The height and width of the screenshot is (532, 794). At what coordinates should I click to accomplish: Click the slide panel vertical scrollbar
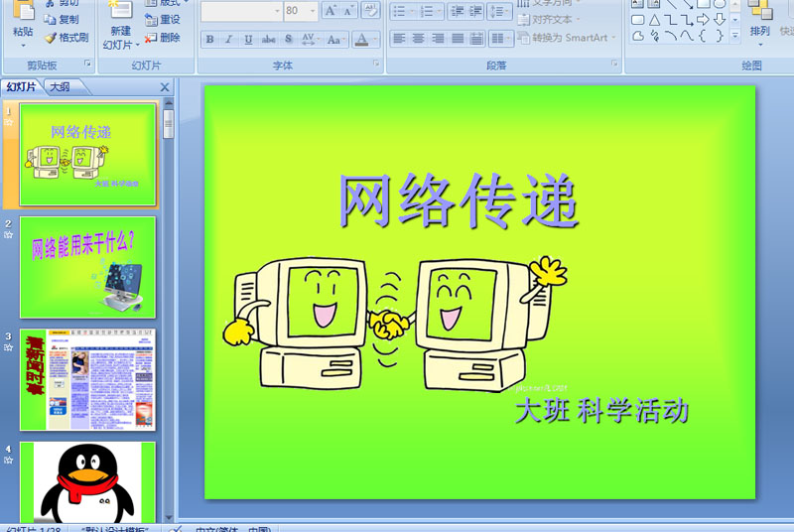point(168,298)
